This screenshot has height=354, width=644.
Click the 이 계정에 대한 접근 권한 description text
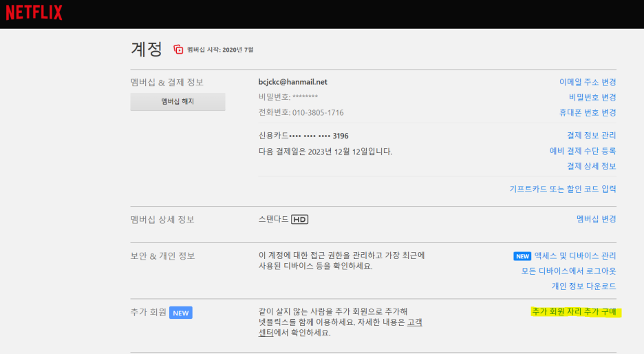pos(342,260)
